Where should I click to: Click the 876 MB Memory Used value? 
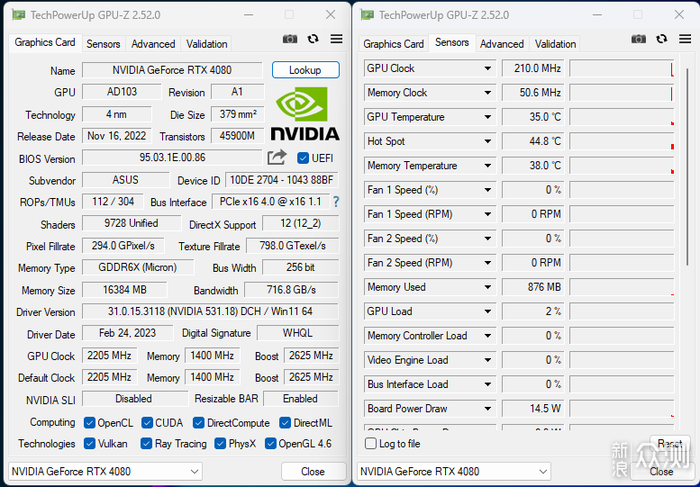click(533, 287)
